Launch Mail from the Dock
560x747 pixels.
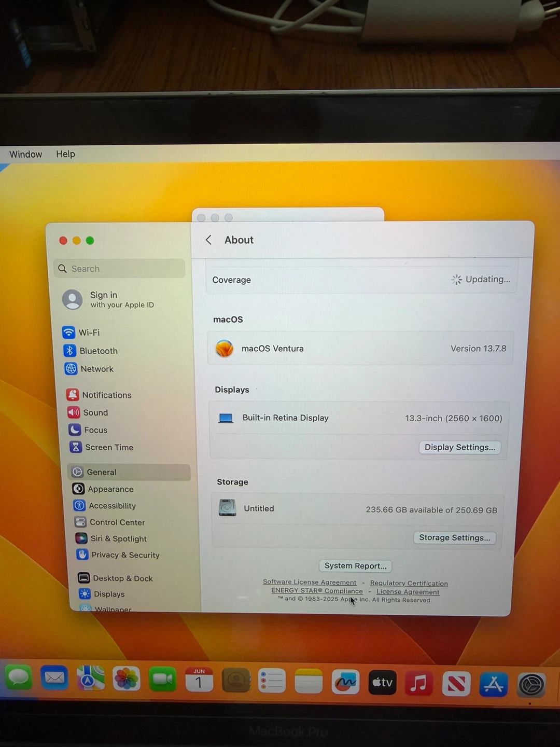click(x=54, y=678)
